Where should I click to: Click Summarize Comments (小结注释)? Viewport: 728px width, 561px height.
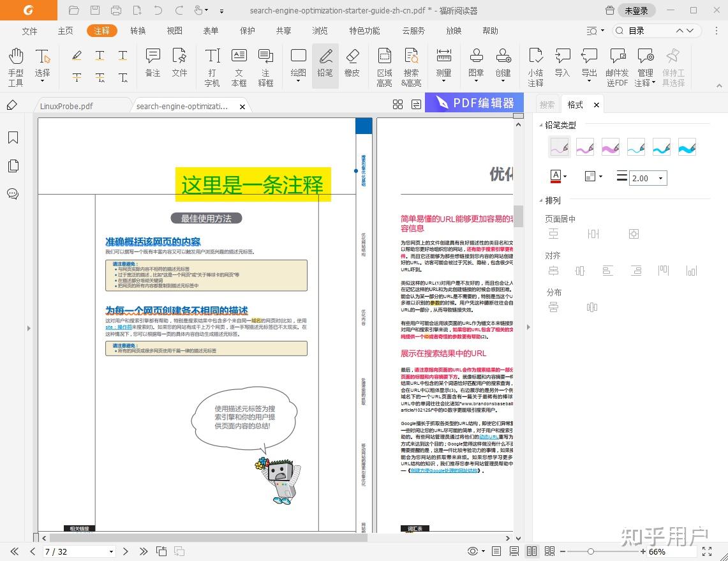point(536,68)
